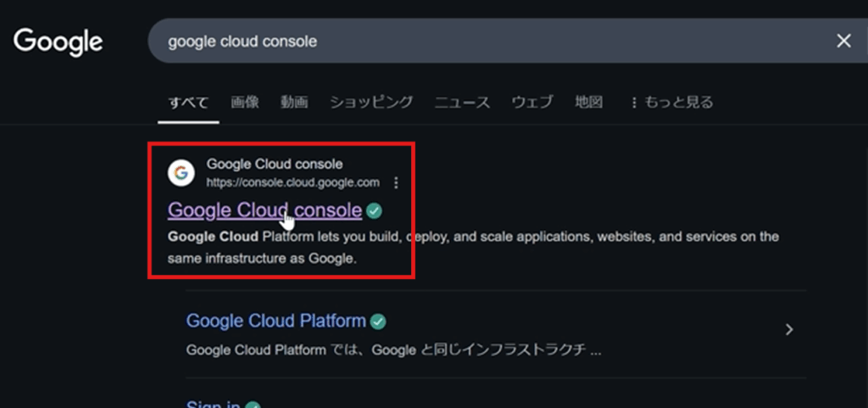Screen dimensions: 868x408
Task: Click the Google favicon beside the first result
Action: point(181,173)
